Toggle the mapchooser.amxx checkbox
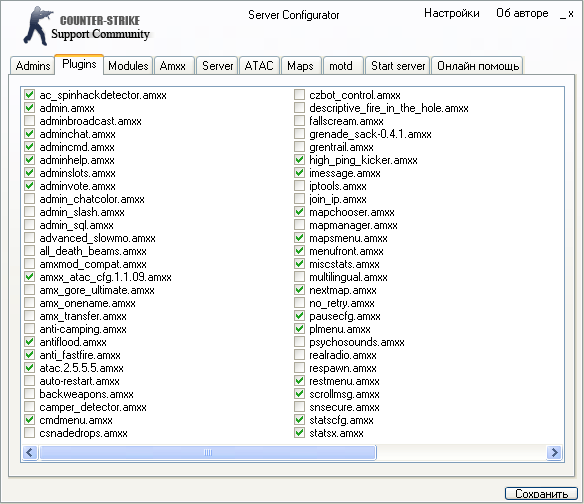 pyautogui.click(x=299, y=212)
